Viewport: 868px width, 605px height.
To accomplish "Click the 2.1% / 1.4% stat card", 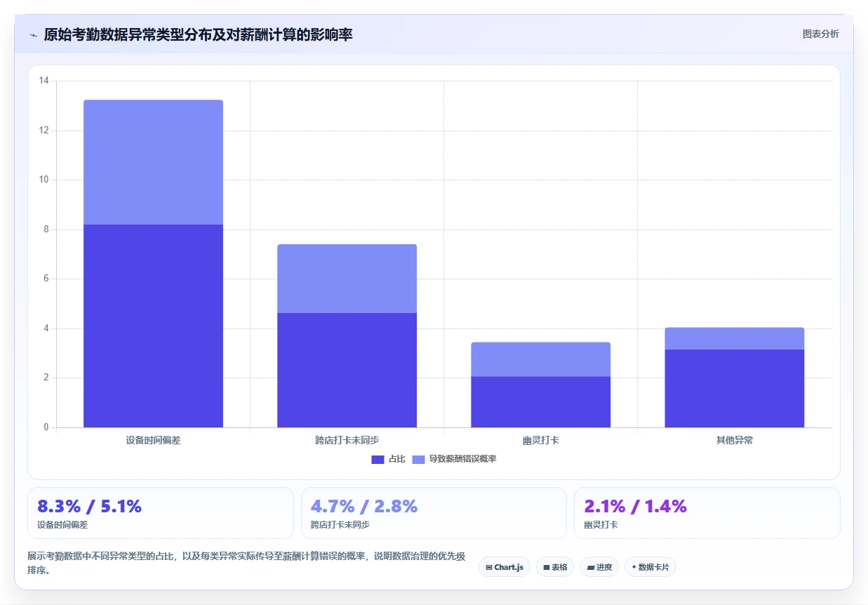I will pyautogui.click(x=707, y=513).
